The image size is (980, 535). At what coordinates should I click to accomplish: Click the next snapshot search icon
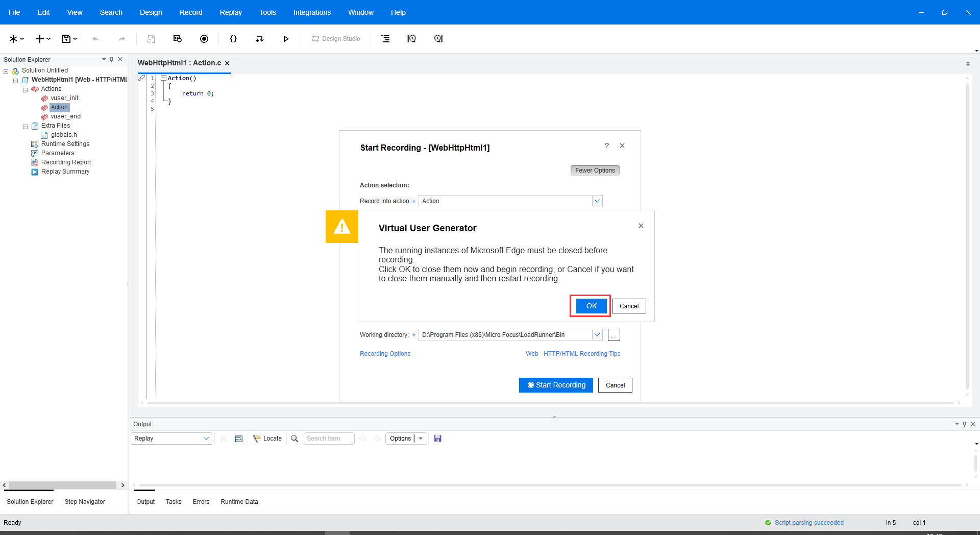coord(438,39)
